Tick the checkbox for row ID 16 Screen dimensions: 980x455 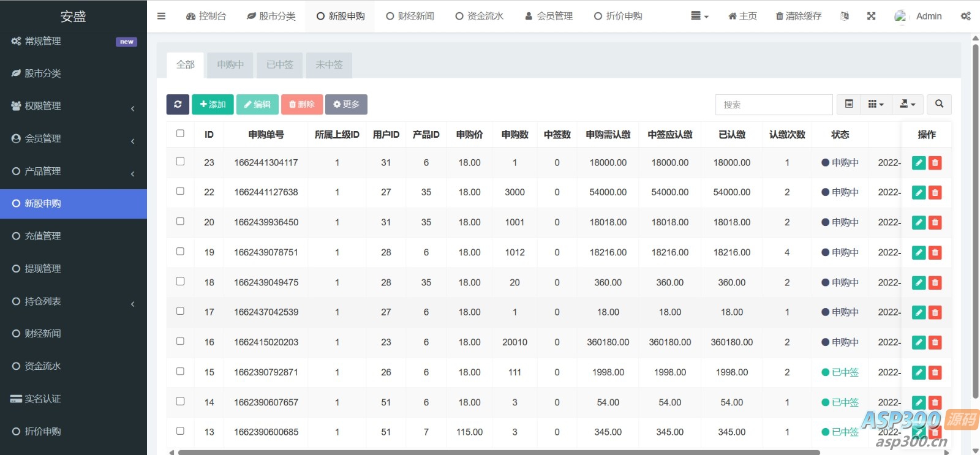pos(180,342)
